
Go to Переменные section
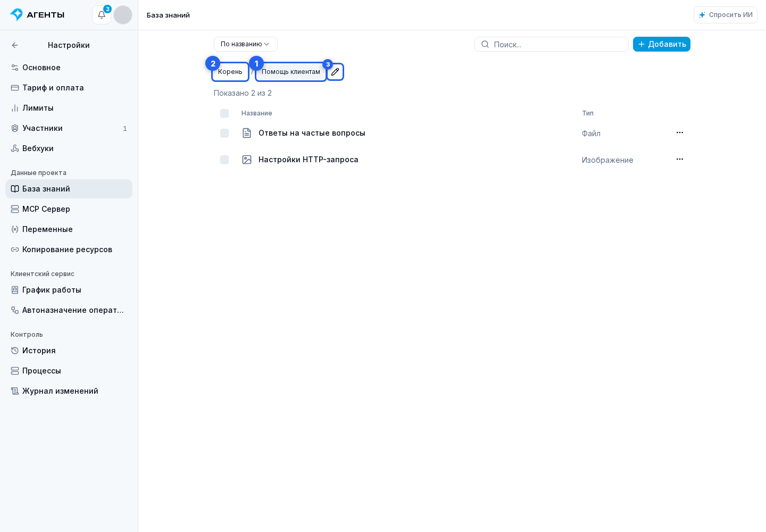point(69,229)
